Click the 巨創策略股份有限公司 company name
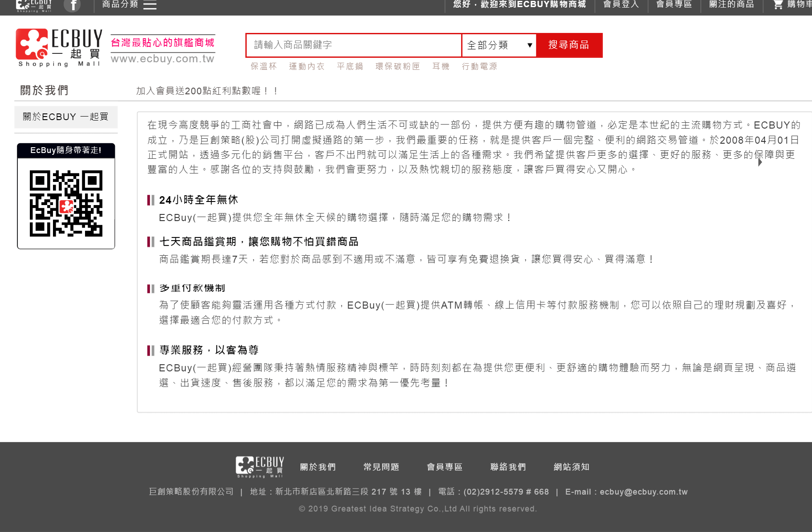Image resolution: width=812 pixels, height=532 pixels. coord(191,492)
